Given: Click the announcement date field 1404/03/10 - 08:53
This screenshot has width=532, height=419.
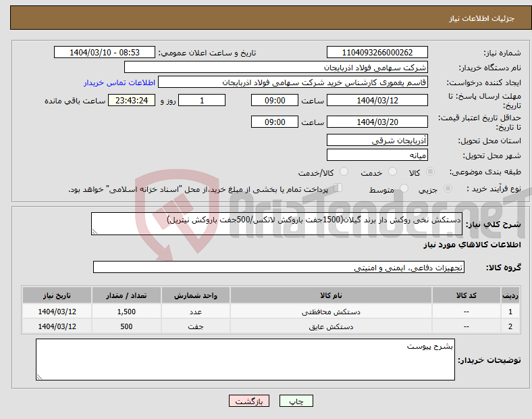Looking at the screenshot, I should 105,52.
